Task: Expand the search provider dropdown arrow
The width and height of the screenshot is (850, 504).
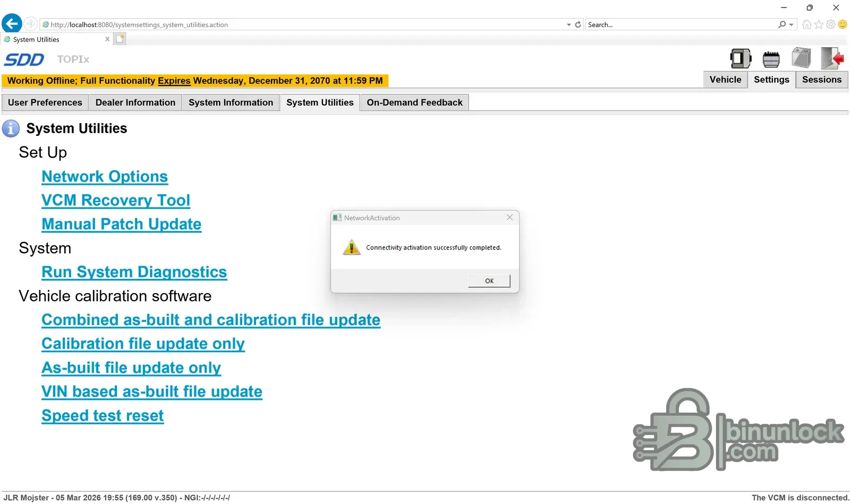Action: (791, 24)
